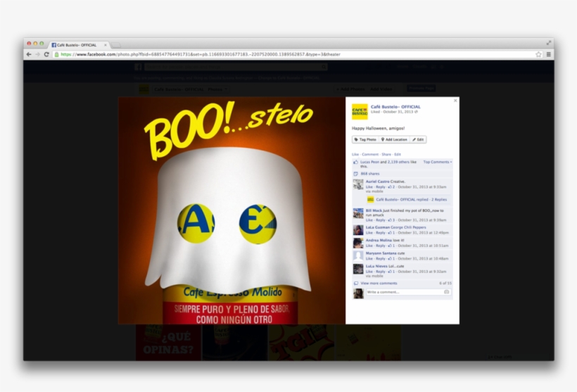The height and width of the screenshot is (392, 577).
Task: Reply to Bill Mock's comment
Action: (381, 220)
